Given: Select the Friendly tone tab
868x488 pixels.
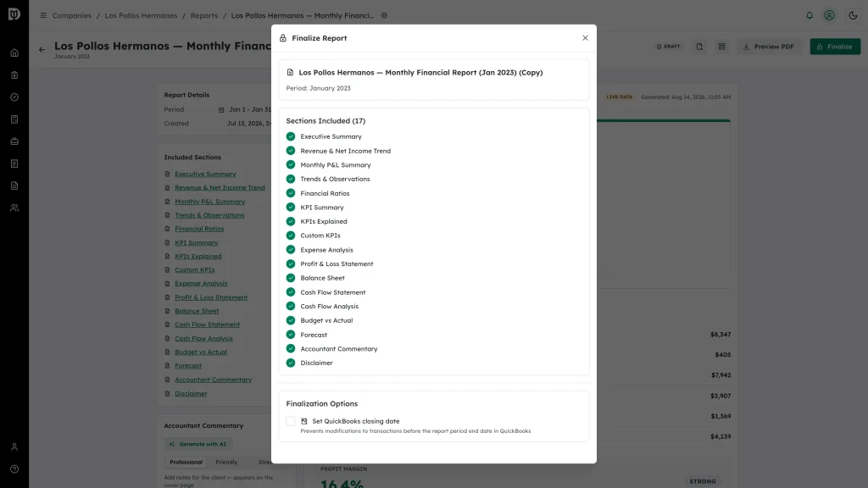Looking at the screenshot, I should coord(226,462).
